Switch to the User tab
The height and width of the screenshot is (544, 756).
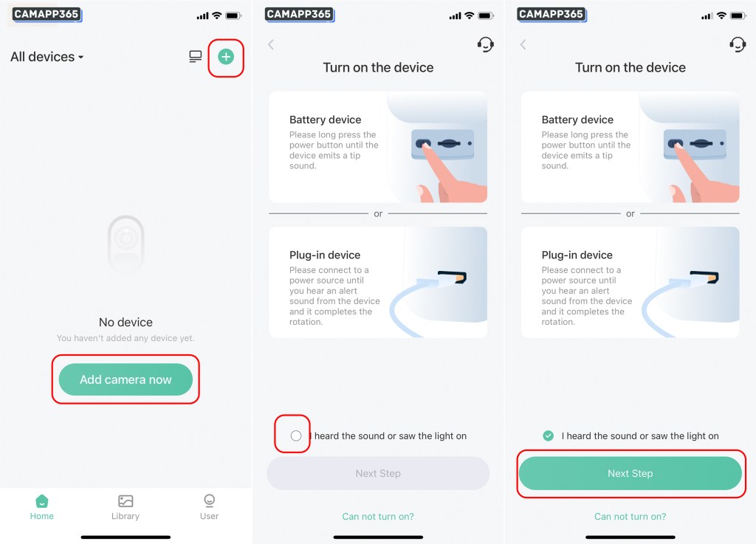pyautogui.click(x=209, y=507)
